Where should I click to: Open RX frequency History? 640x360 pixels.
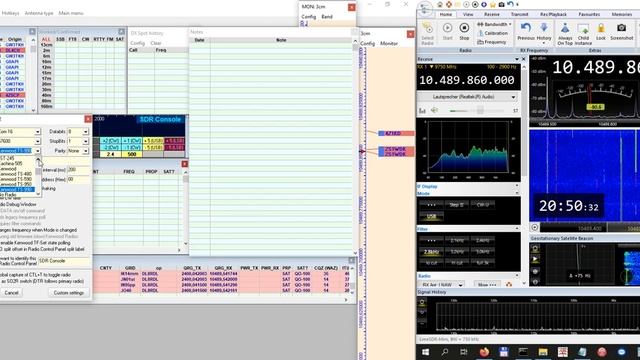544,33
